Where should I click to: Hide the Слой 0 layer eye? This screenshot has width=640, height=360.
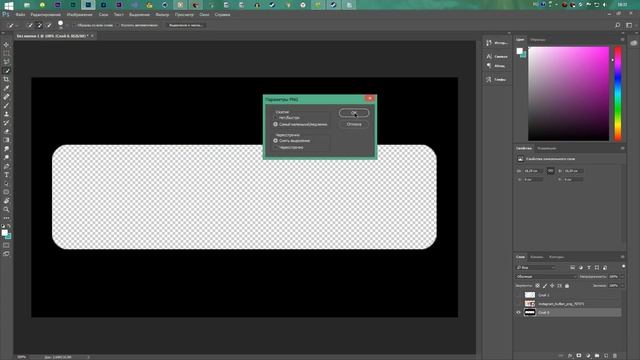[x=519, y=312]
